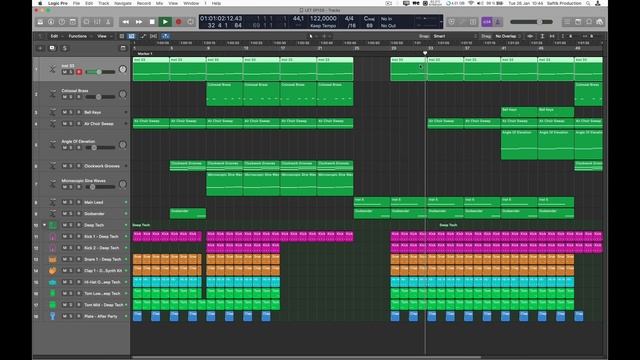Open the Apple menu

40,3
